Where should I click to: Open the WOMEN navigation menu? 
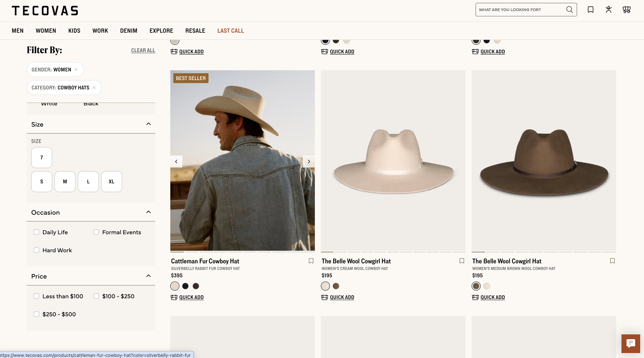[x=46, y=31]
